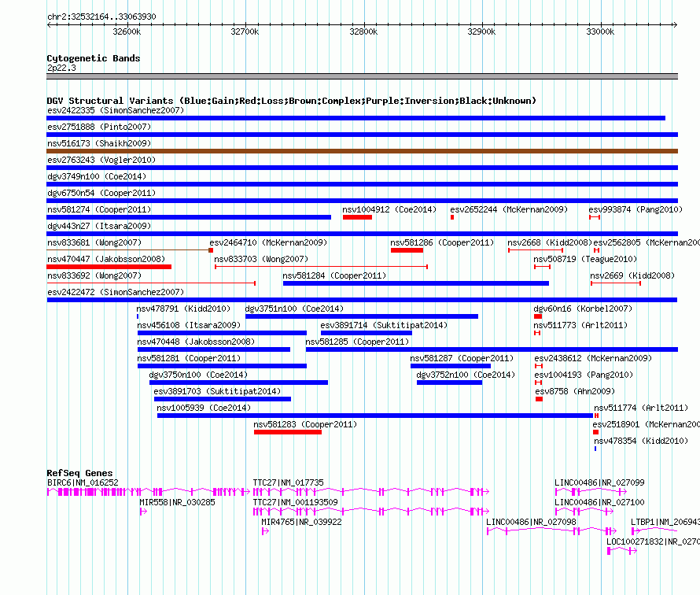Viewport: 700px width, 595px height.
Task: Click esv2464710 (McKernan2009) label
Action: 268,242
